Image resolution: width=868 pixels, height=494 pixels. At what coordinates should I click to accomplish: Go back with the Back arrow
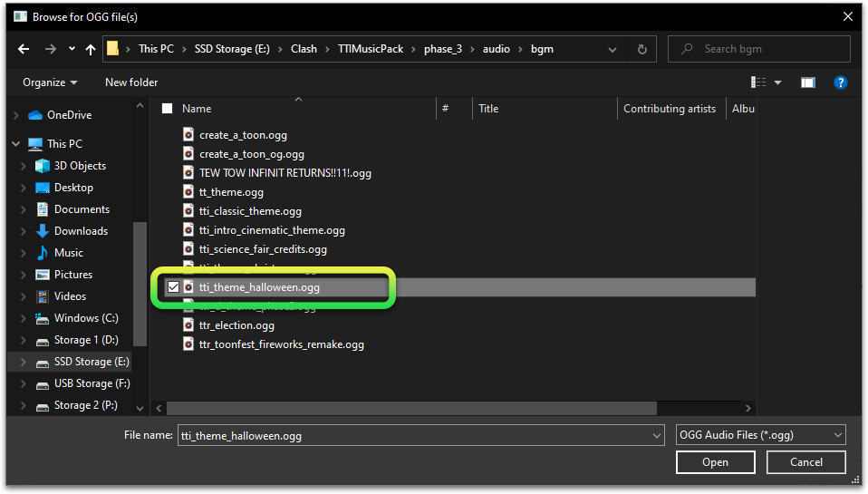[24, 49]
